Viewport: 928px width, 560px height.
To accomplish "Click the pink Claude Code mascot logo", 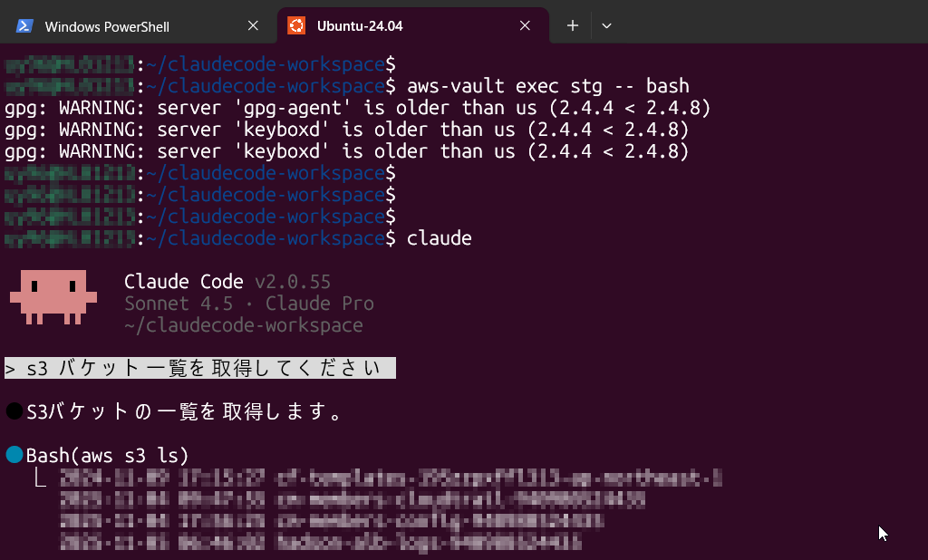I will pos(53,296).
